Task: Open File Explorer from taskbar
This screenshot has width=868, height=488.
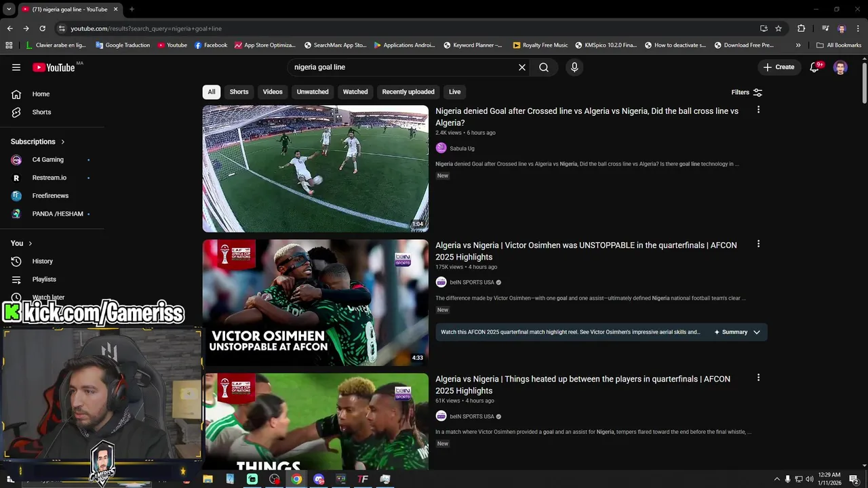Action: 208,479
